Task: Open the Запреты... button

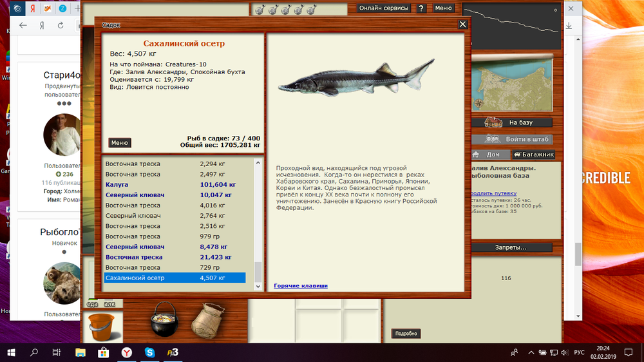Action: [511, 247]
